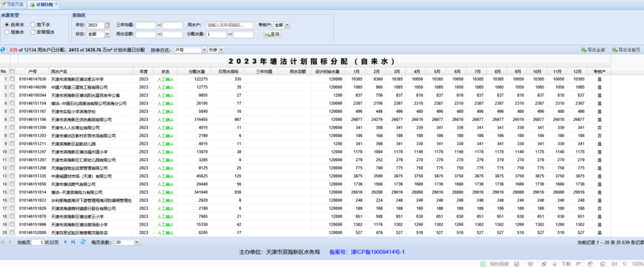Close the 计划分配 tab with its X

(56, 4)
